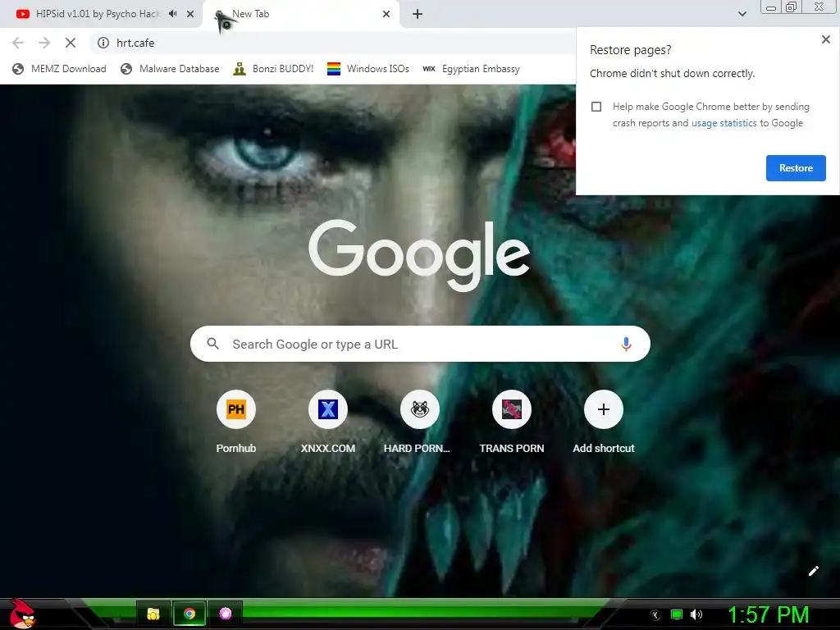Open the MEMZ Download bookmark
This screenshot has height=630, width=840.
[x=59, y=69]
